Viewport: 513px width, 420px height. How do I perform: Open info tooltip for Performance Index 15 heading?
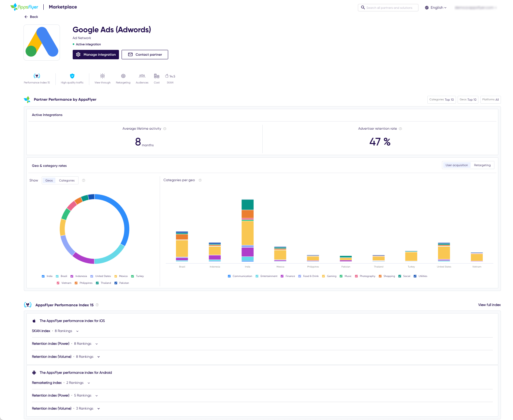coord(97,305)
